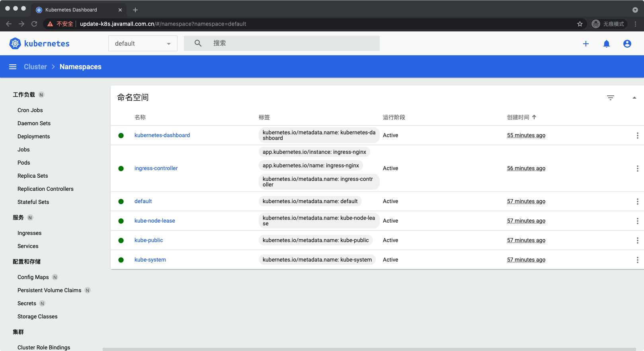Go to Services in sidebar
Viewport: 644px width, 351px height.
point(28,246)
